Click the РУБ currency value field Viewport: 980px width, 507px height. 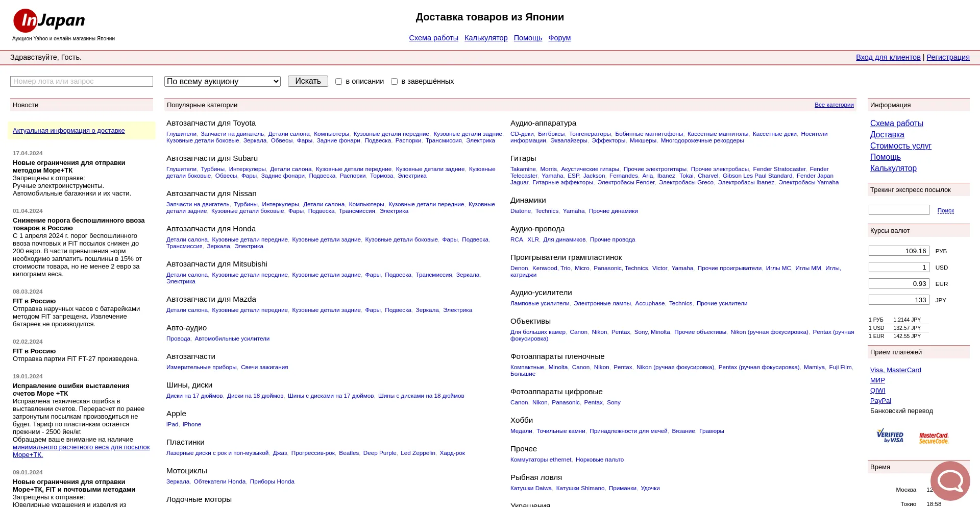pos(899,251)
